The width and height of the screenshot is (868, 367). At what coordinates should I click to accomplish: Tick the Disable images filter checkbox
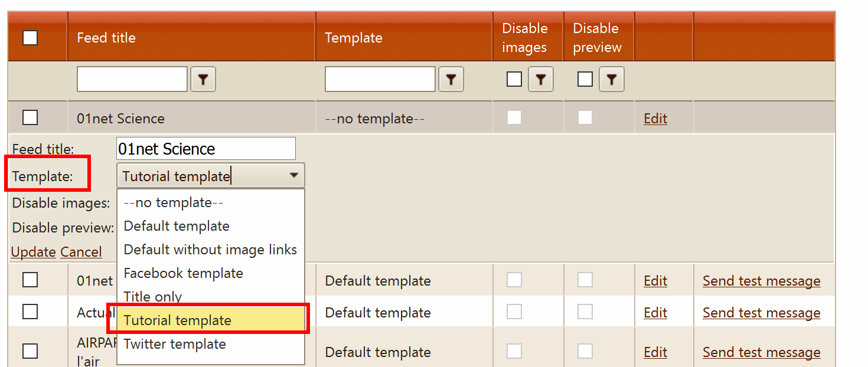pos(514,79)
